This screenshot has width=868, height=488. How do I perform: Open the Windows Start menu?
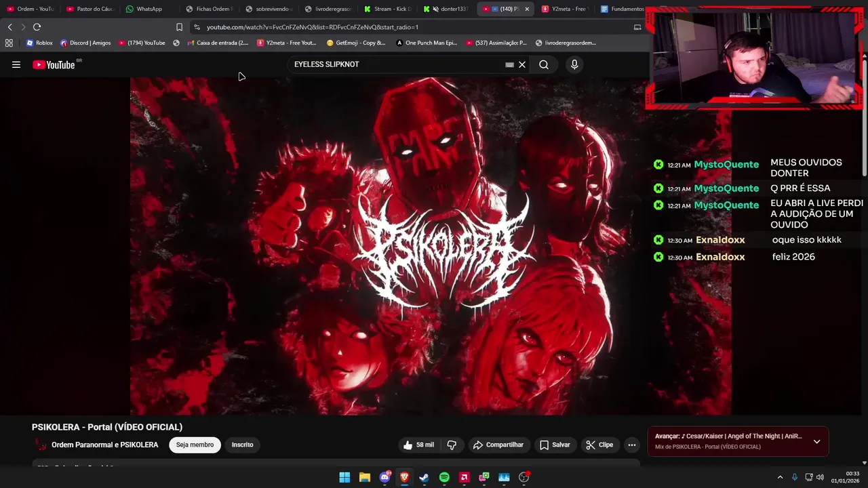click(344, 477)
